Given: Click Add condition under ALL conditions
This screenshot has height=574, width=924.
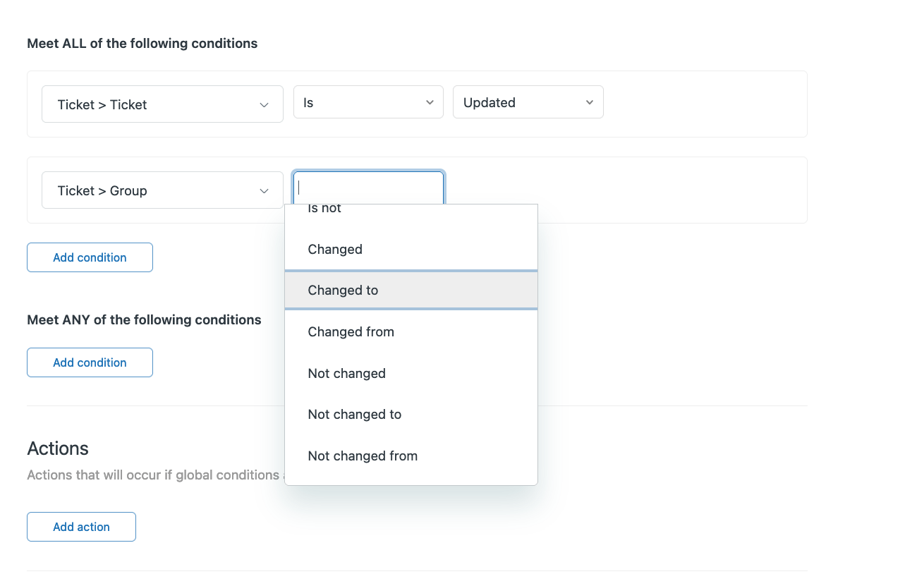Looking at the screenshot, I should (90, 257).
